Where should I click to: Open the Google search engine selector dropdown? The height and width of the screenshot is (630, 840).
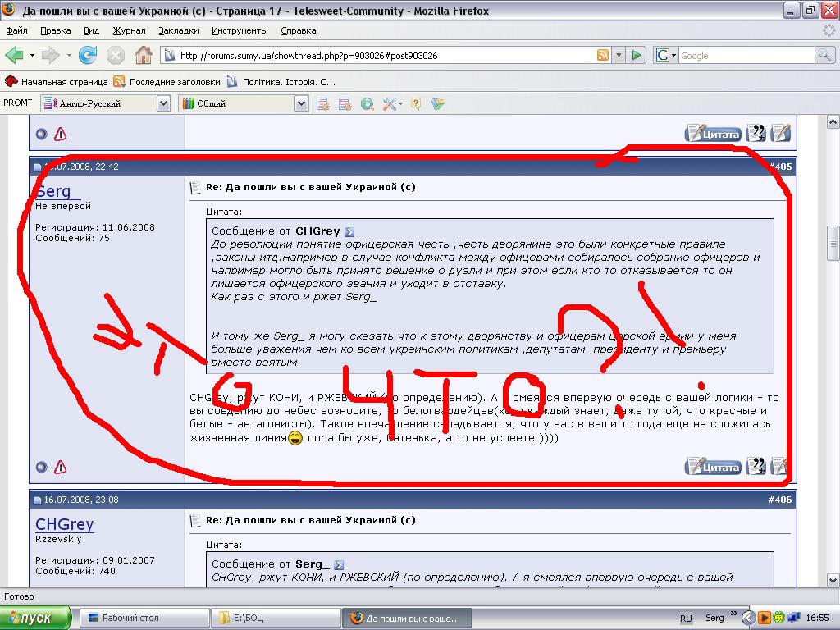click(x=666, y=56)
